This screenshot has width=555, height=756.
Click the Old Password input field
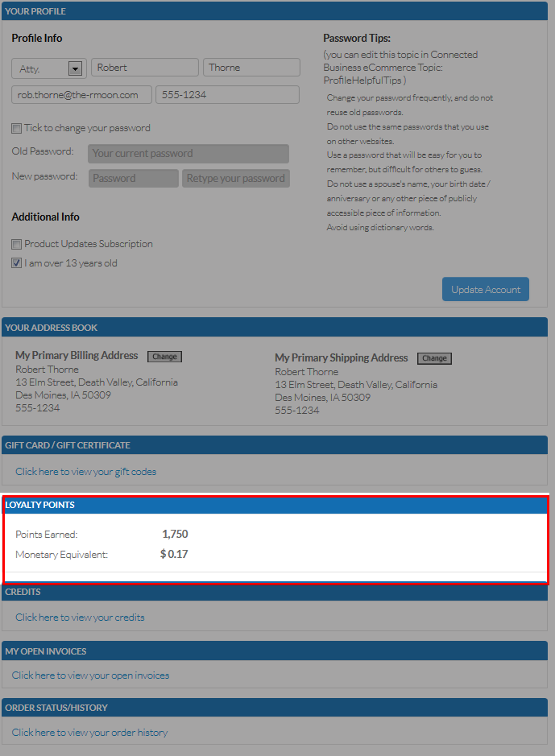[x=188, y=154]
